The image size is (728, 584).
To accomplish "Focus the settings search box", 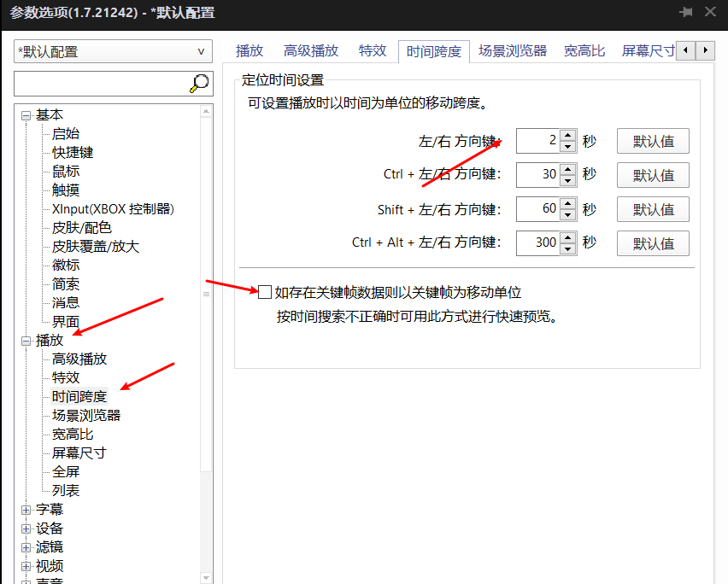I will [103, 84].
